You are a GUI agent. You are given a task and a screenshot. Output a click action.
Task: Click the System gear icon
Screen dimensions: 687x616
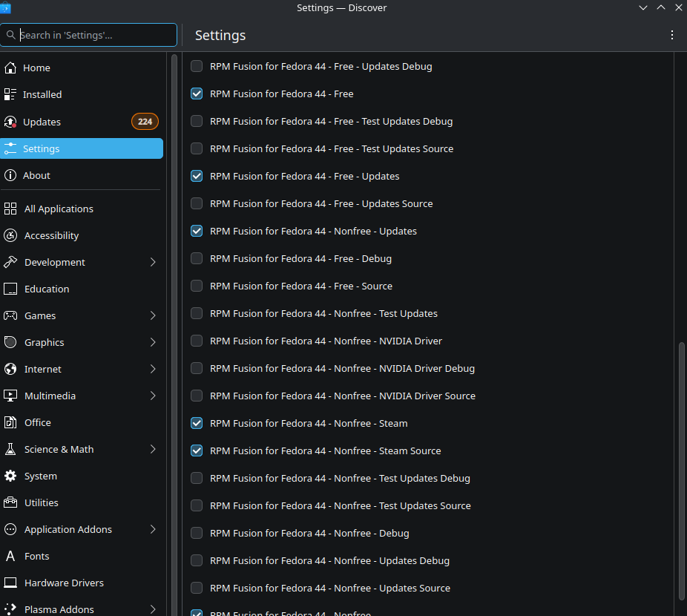click(x=10, y=476)
